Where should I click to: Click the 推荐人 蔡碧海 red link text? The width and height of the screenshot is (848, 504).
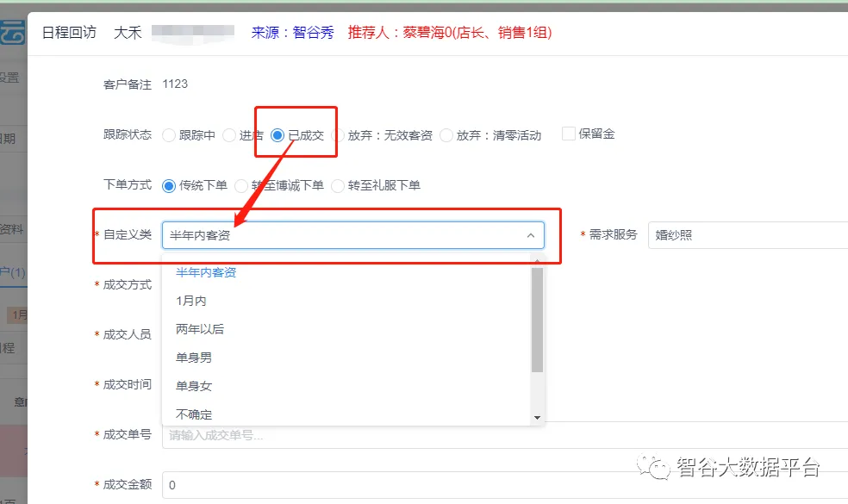tap(449, 33)
